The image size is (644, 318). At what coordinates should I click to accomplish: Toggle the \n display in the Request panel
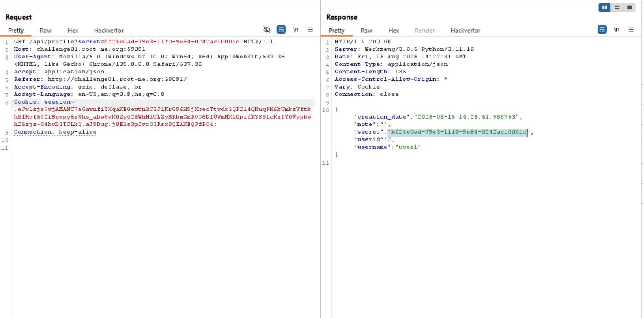[296, 30]
